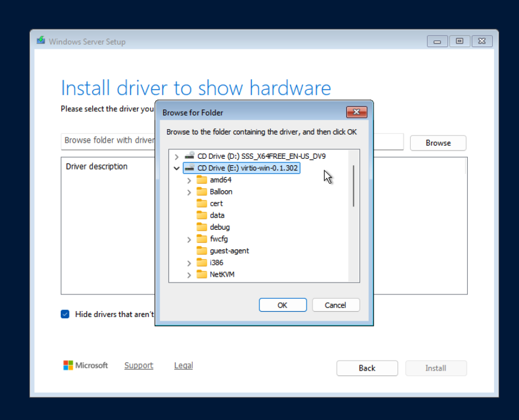Click the amd64 folder icon
This screenshot has height=420, width=519.
pos(202,180)
